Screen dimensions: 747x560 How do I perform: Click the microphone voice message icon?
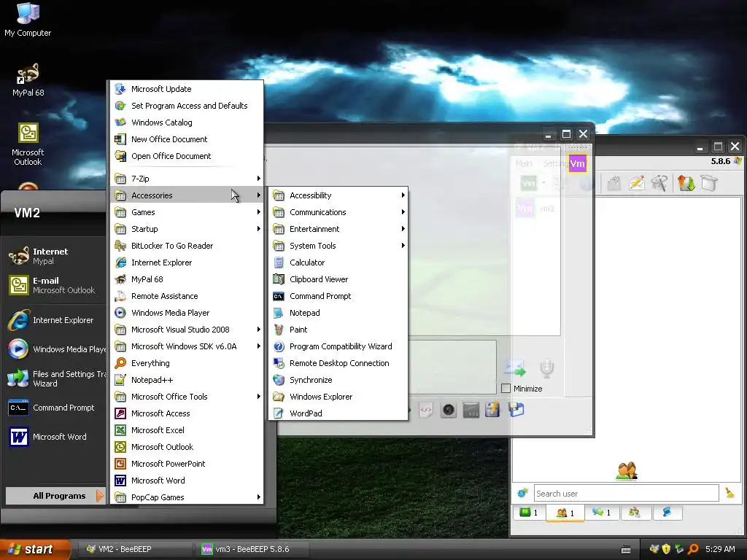tap(546, 367)
